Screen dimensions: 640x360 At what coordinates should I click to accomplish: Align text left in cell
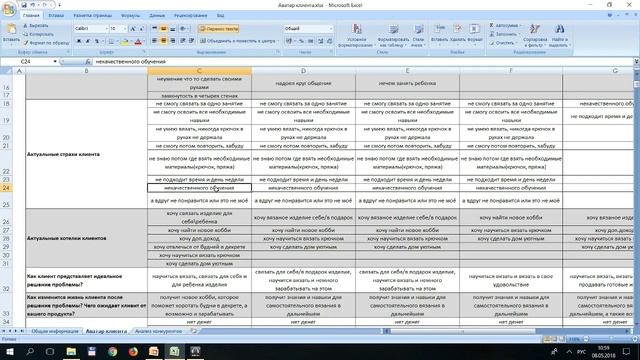155,41
